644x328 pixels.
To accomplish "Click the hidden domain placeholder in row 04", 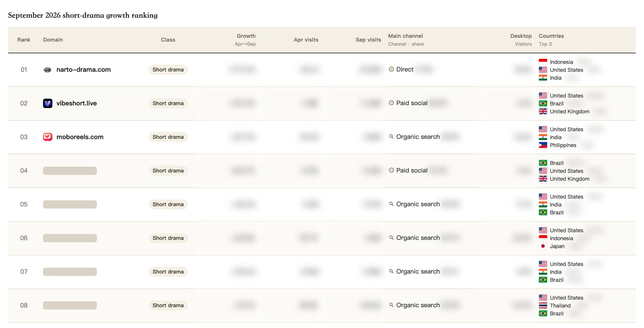I will 70,171.
